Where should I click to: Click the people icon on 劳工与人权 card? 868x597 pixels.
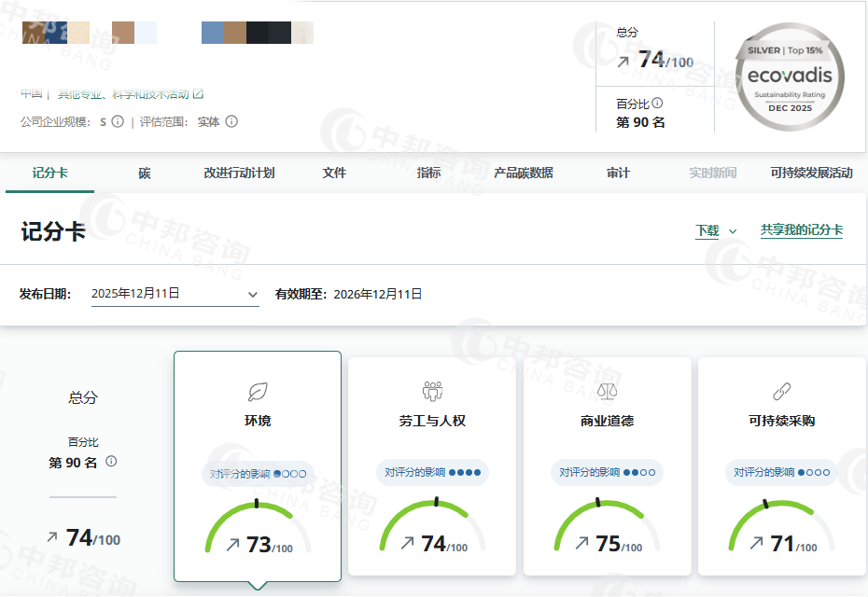(x=432, y=391)
